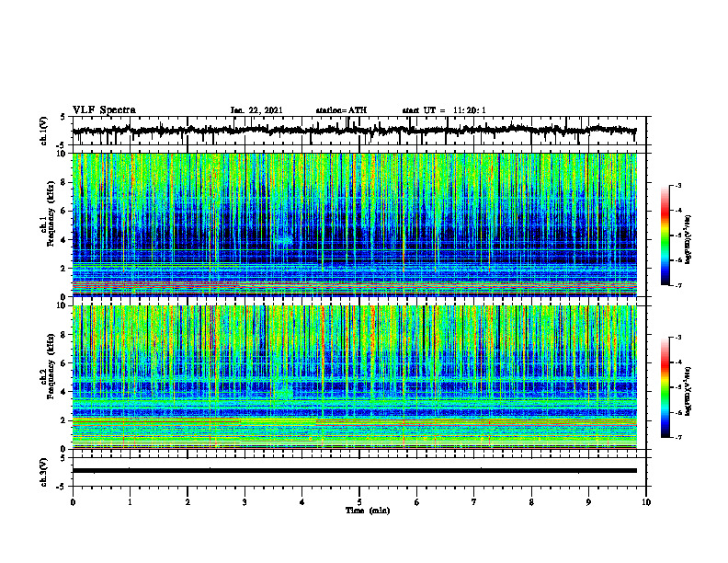Click the "Time (min)" x-axis label
Screen dimensions: 728x563
[x=368, y=511]
